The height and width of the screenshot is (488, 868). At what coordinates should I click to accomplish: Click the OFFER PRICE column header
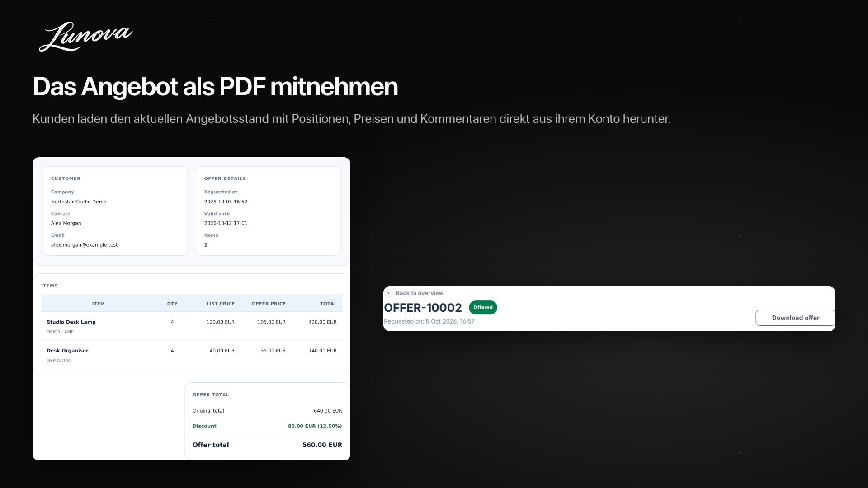269,304
